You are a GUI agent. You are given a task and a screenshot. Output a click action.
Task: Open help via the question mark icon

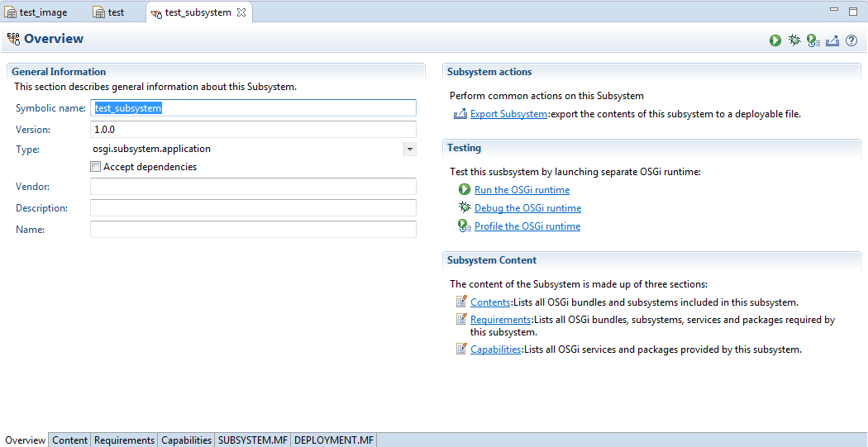pos(851,40)
